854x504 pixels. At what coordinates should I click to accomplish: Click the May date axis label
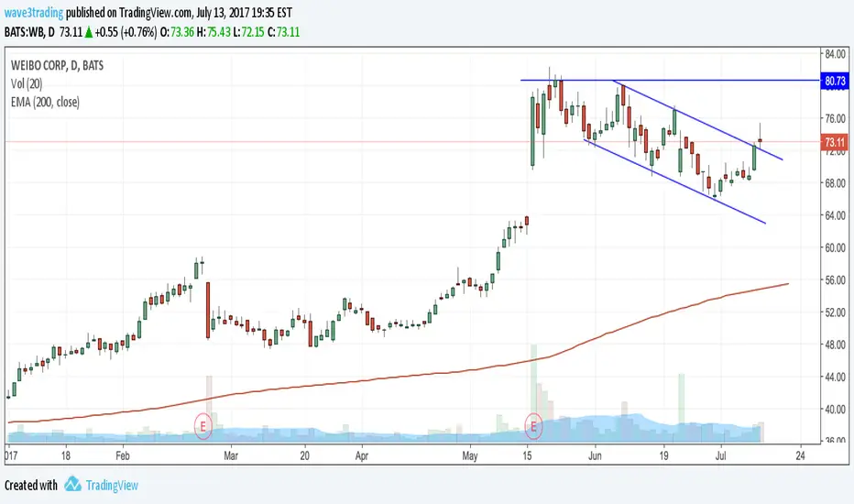click(469, 455)
